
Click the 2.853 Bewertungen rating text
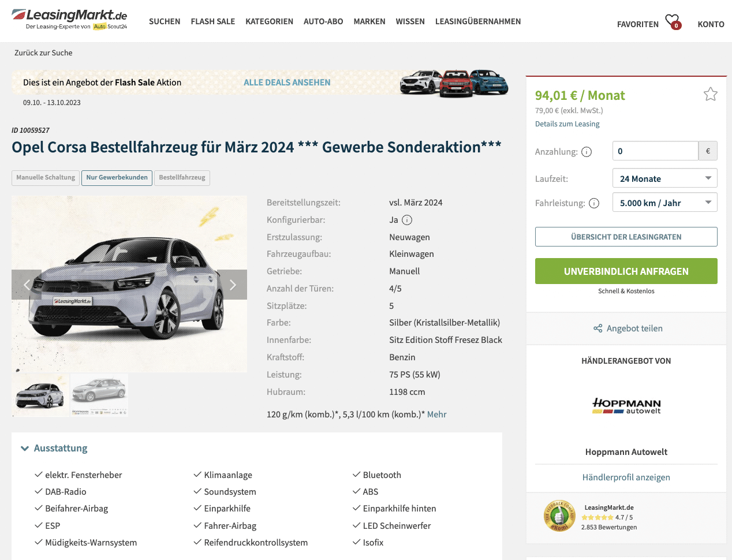tap(609, 527)
